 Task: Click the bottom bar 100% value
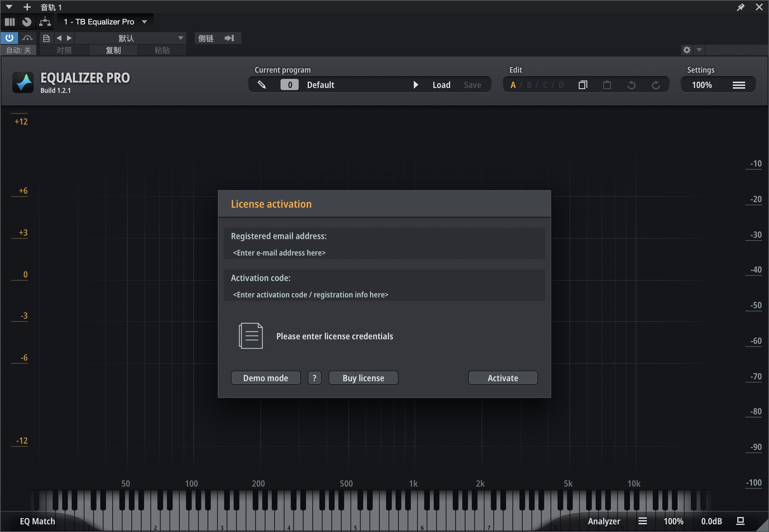pos(673,521)
